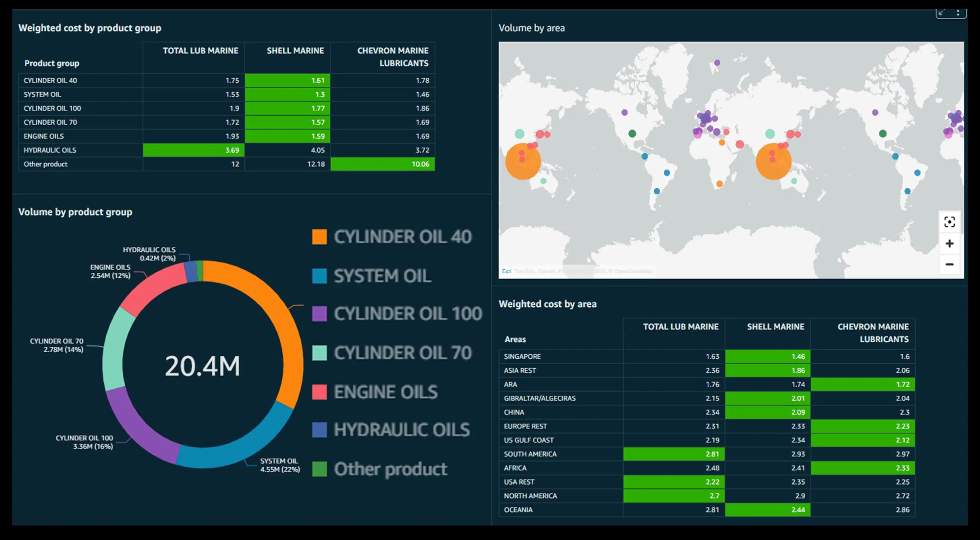Select the US GULF COAST area row
980x540 pixels.
pos(707,440)
